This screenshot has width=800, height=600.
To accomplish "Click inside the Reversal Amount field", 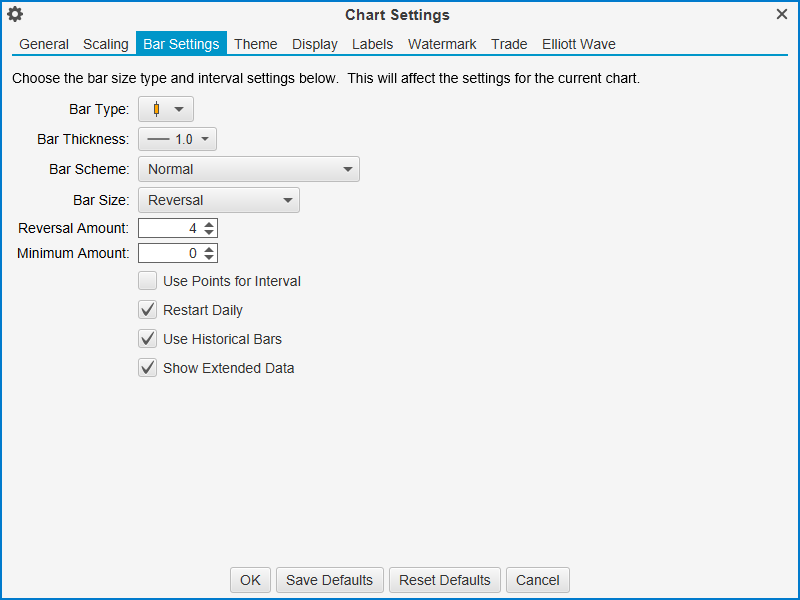I will [x=169, y=228].
